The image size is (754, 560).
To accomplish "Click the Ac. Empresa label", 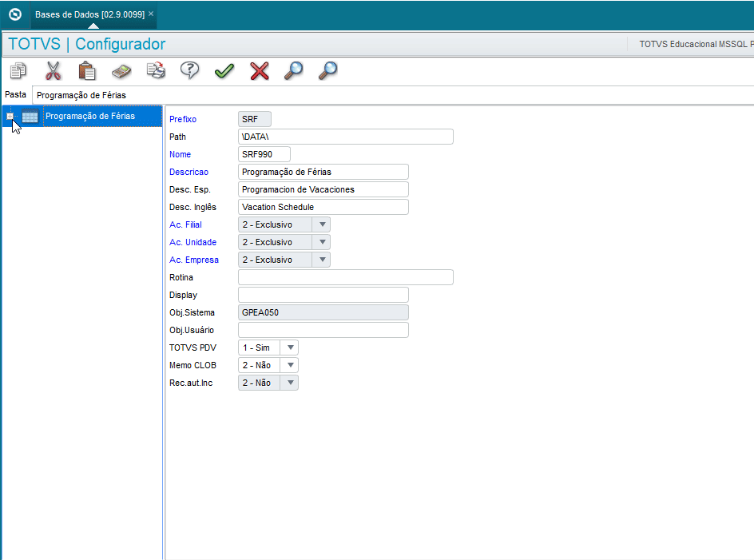I will pyautogui.click(x=194, y=260).
